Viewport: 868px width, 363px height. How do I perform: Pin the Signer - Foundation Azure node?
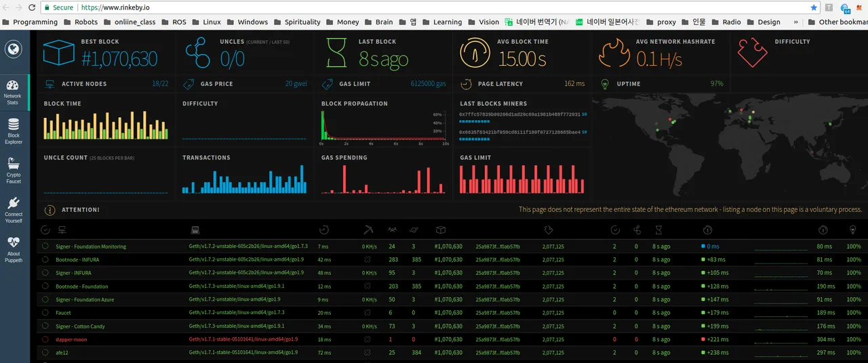45,299
